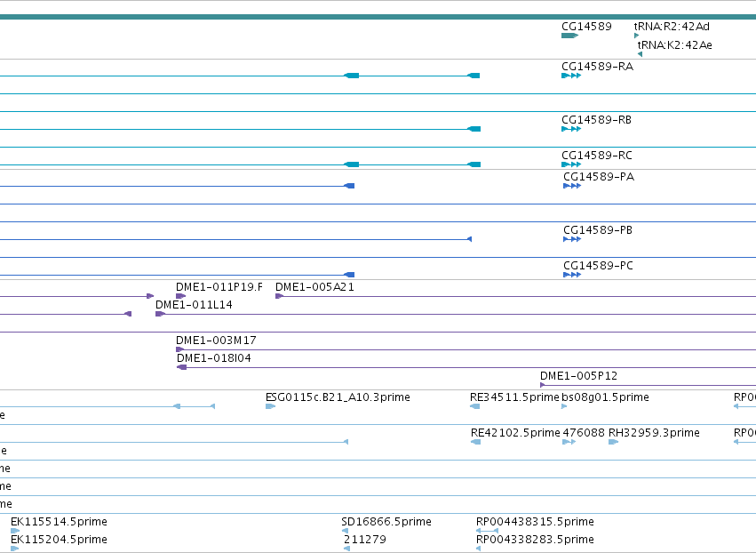Click the DME1-018I04 arrow glyph
The height and width of the screenshot is (553, 756).
coord(182,367)
